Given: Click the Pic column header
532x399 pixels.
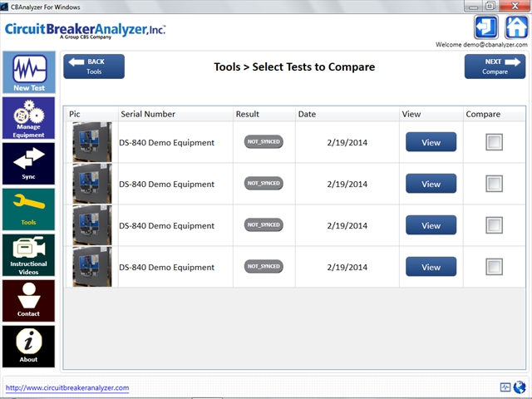Looking at the screenshot, I should [92, 114].
